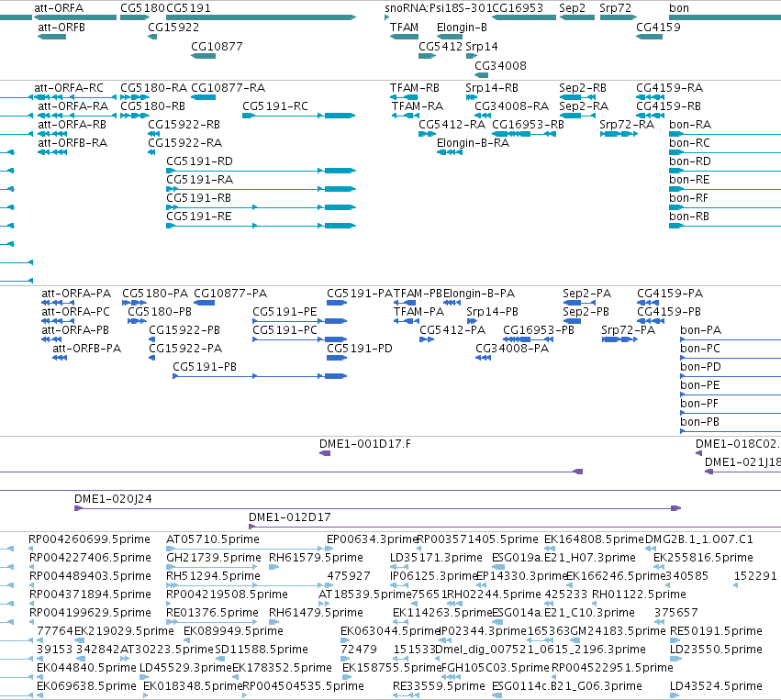781x700 pixels.
Task: Click transcript TFAM-RB label
Action: 415,88
